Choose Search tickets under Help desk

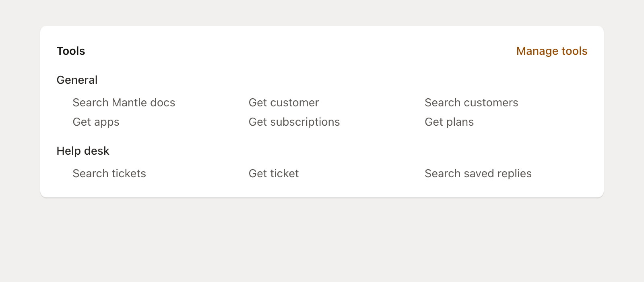coord(109,174)
